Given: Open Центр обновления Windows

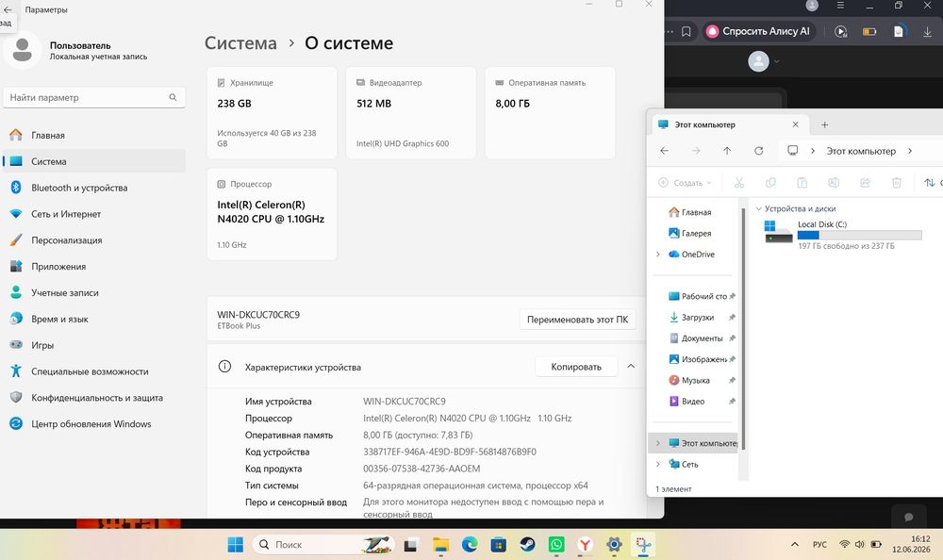Looking at the screenshot, I should coord(93,424).
